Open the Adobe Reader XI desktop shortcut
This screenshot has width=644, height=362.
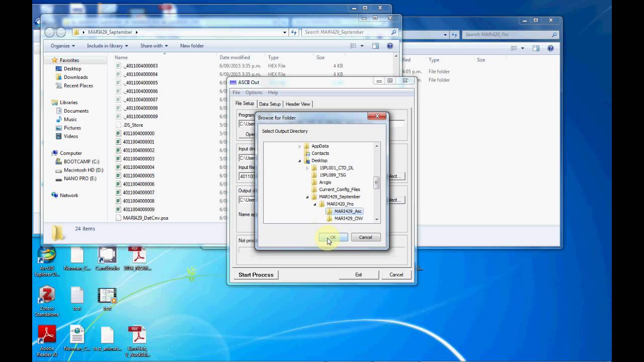coord(47,341)
